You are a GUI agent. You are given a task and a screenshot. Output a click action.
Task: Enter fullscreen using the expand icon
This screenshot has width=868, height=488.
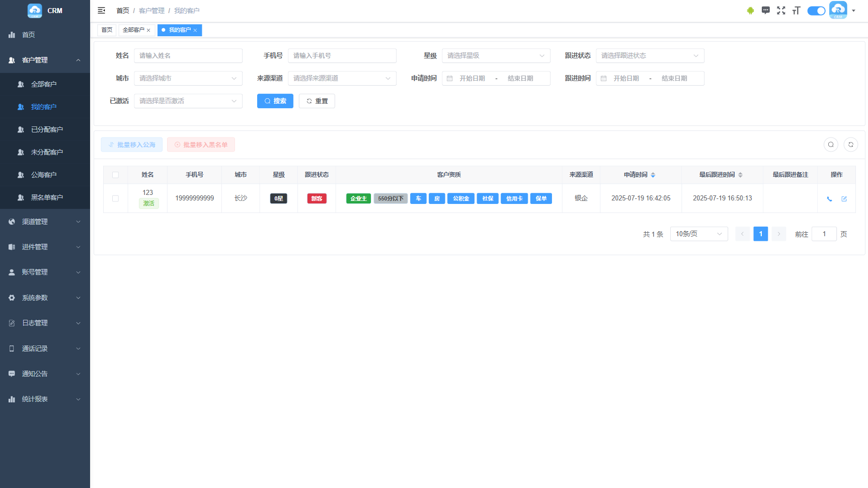tap(781, 11)
